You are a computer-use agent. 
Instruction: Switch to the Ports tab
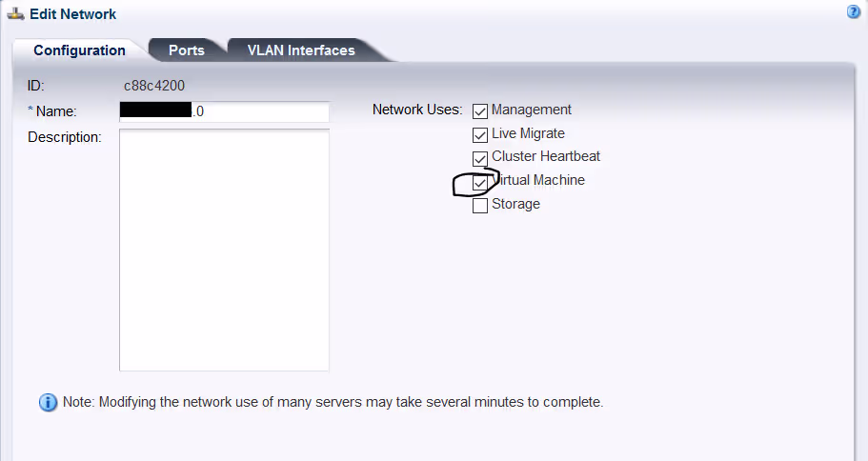(x=187, y=50)
